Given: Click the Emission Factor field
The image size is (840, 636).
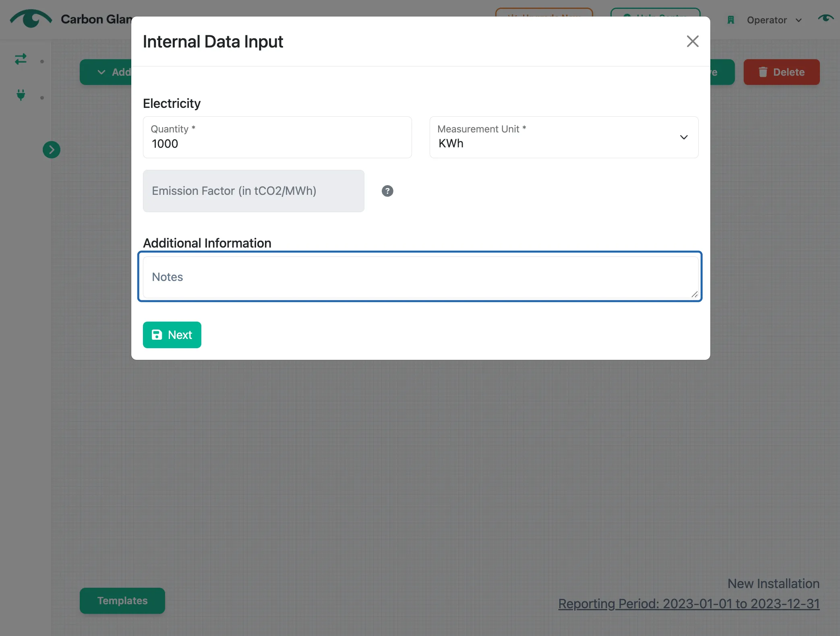Looking at the screenshot, I should (x=254, y=191).
